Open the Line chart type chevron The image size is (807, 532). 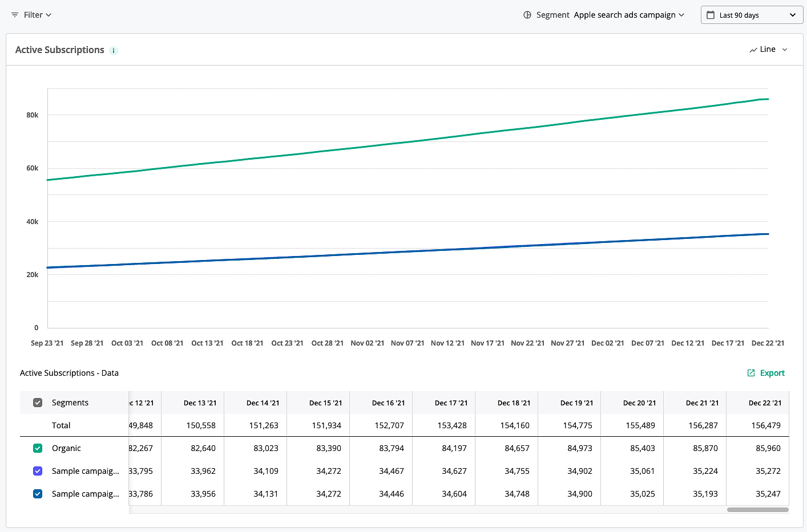pos(785,50)
